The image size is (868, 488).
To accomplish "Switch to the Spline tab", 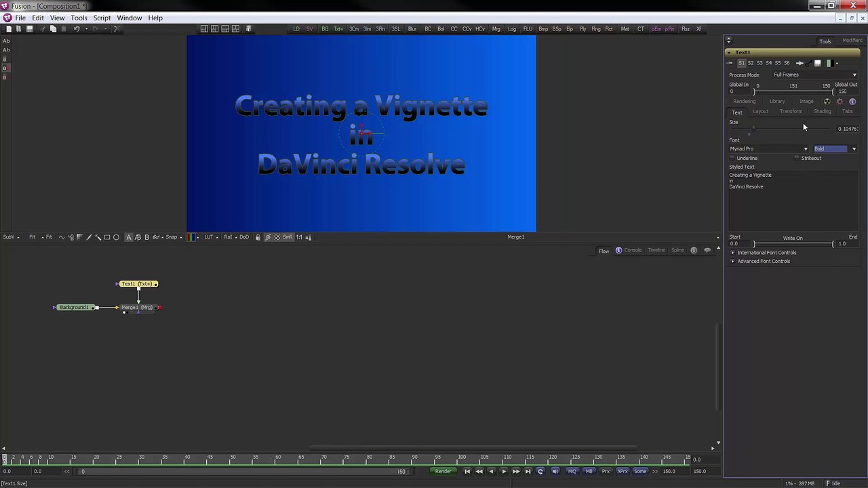I will [x=677, y=251].
